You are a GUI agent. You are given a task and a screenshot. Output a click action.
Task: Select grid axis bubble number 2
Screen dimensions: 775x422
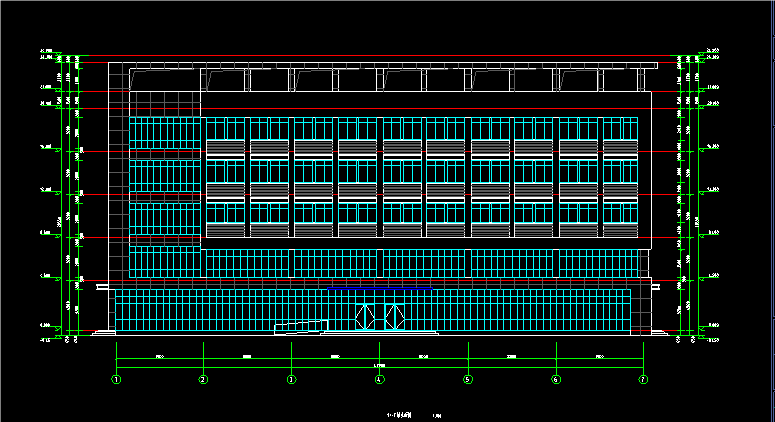pos(203,380)
